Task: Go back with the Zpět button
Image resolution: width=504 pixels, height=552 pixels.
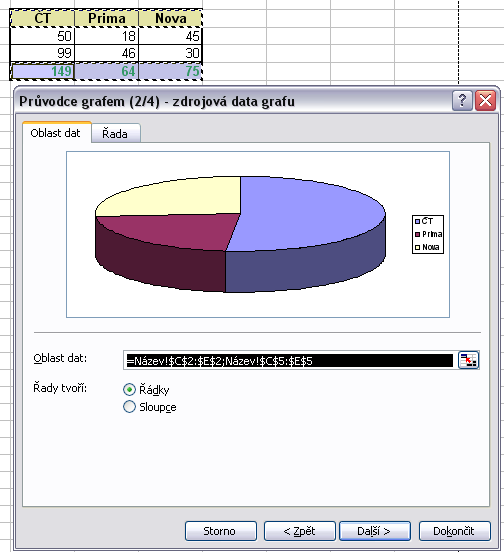Action: (300, 531)
